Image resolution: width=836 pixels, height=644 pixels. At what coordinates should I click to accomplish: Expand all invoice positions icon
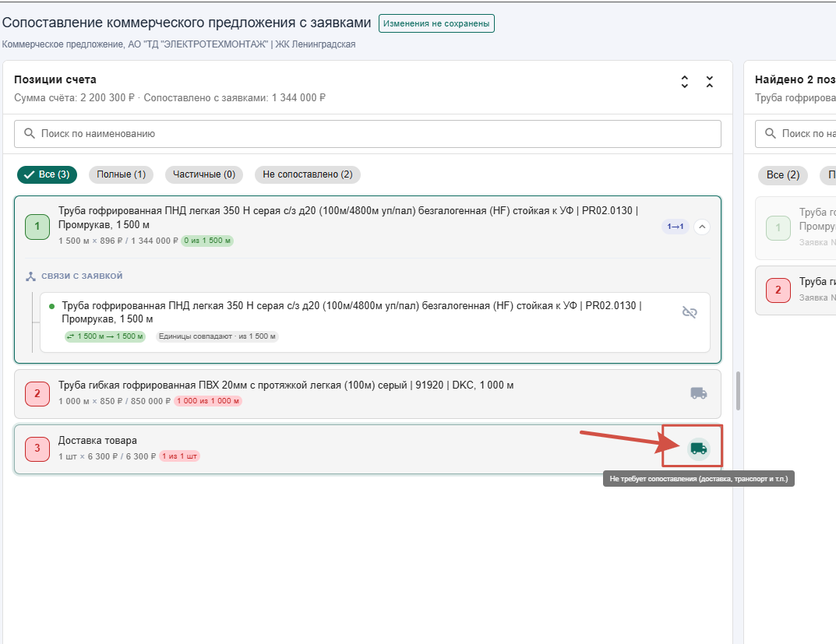point(685,82)
